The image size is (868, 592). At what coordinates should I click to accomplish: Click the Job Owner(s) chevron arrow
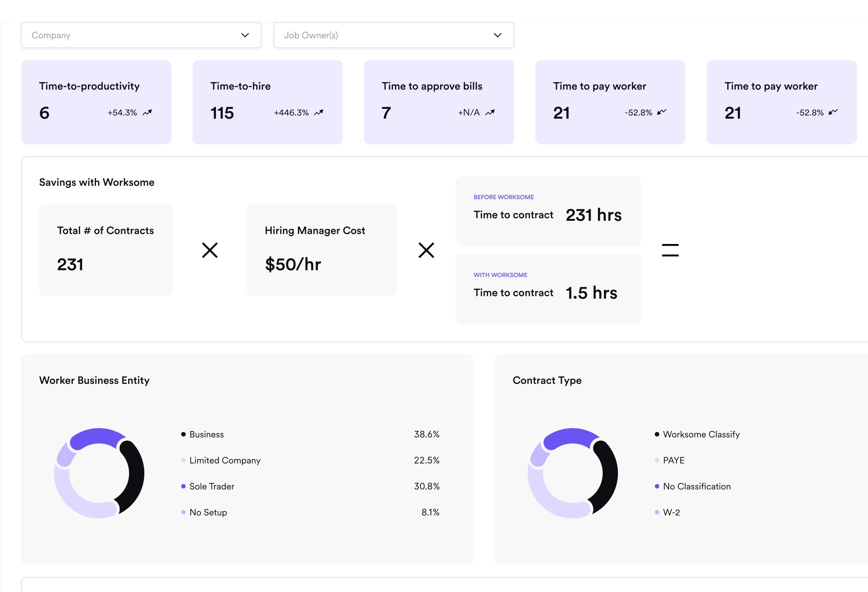(x=497, y=35)
